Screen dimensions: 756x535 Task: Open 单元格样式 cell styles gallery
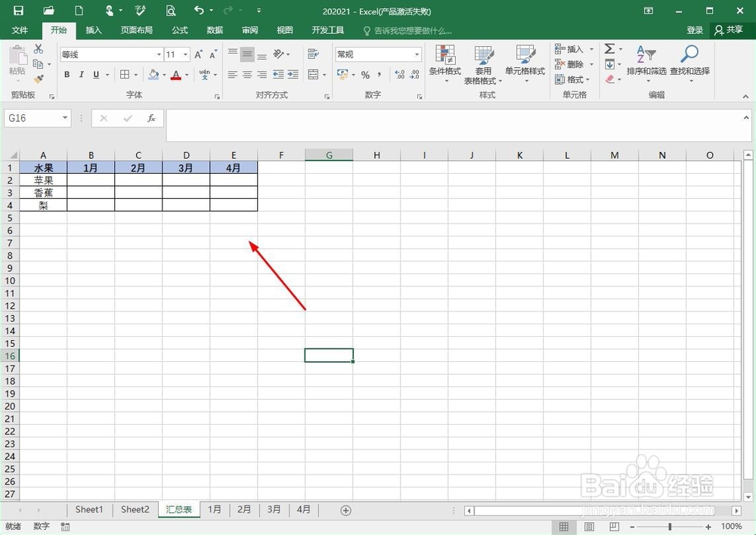point(525,63)
